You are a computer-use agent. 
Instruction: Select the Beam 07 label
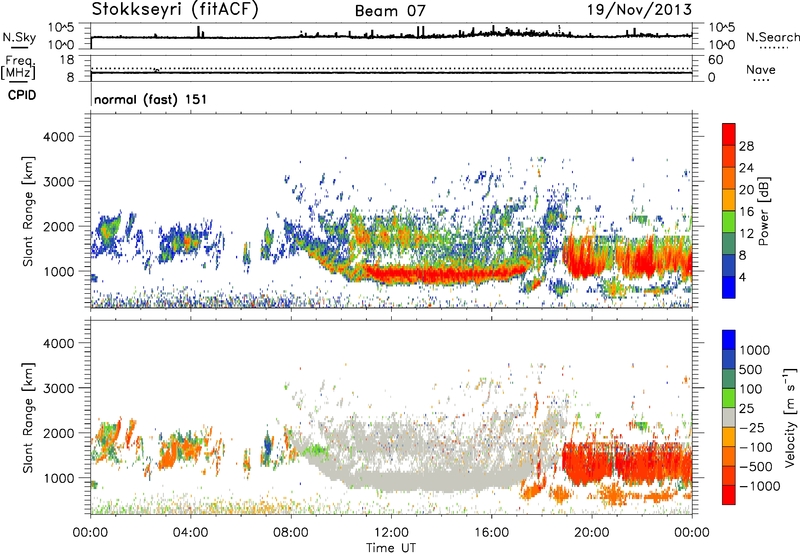(390, 11)
